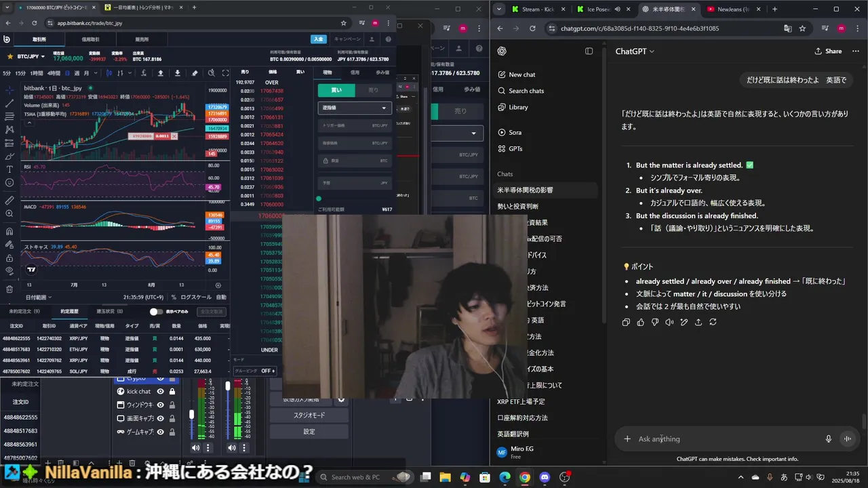Read aloud the ChatGPT response
The image size is (868, 488).
(x=669, y=322)
